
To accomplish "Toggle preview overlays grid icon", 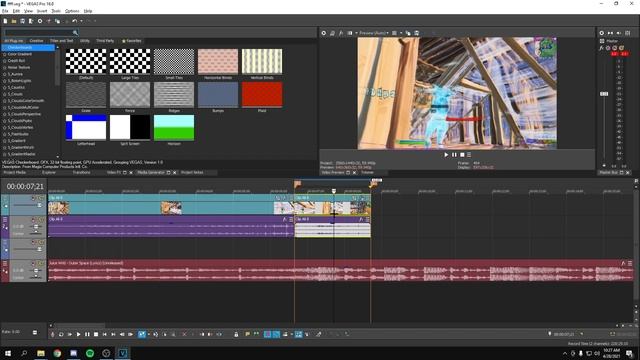I will tap(394, 33).
